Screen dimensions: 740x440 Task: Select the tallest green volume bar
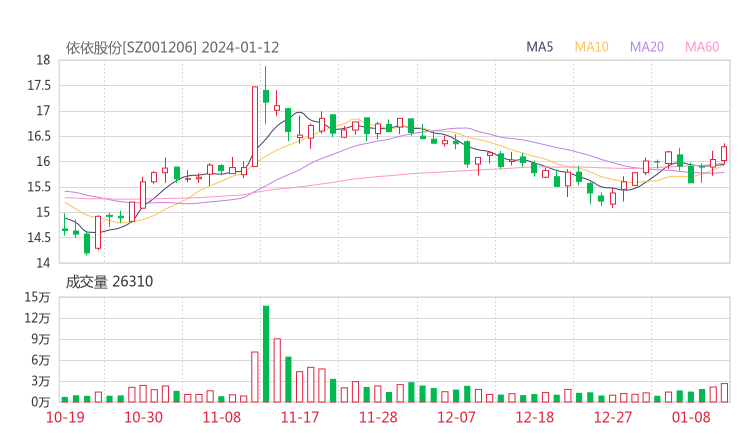pos(266,354)
